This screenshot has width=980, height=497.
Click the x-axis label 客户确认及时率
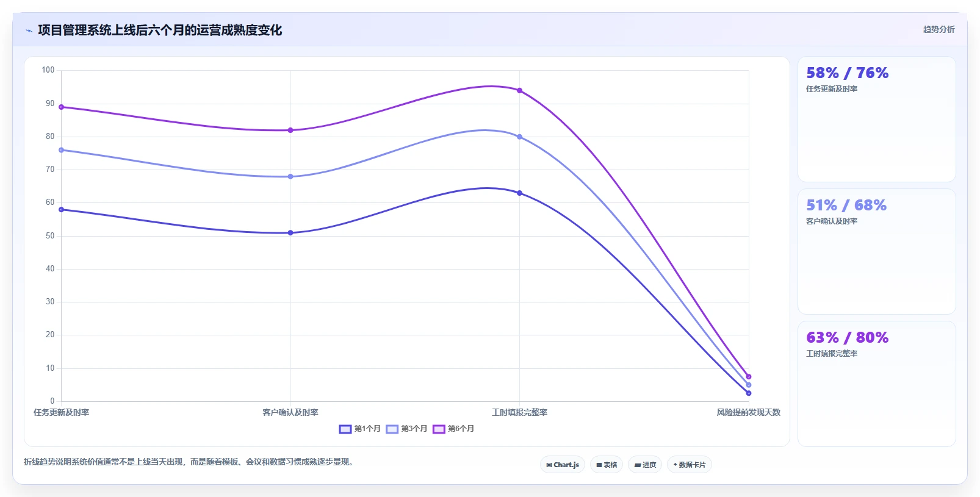click(290, 413)
